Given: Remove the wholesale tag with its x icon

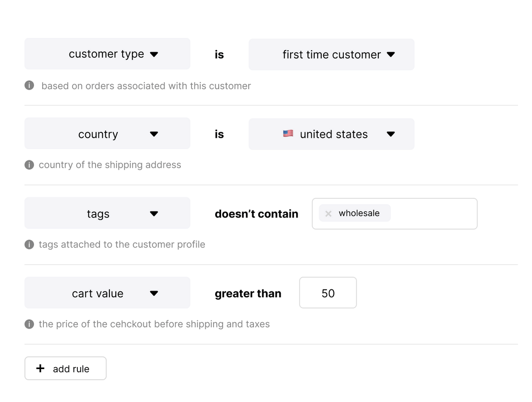Looking at the screenshot, I should [x=329, y=214].
